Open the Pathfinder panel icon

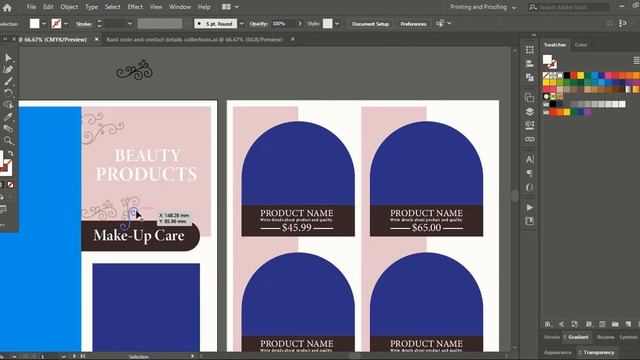tap(529, 77)
